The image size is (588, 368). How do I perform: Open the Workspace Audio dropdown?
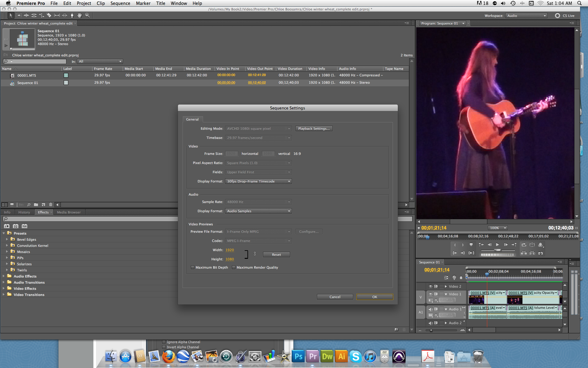coord(526,16)
